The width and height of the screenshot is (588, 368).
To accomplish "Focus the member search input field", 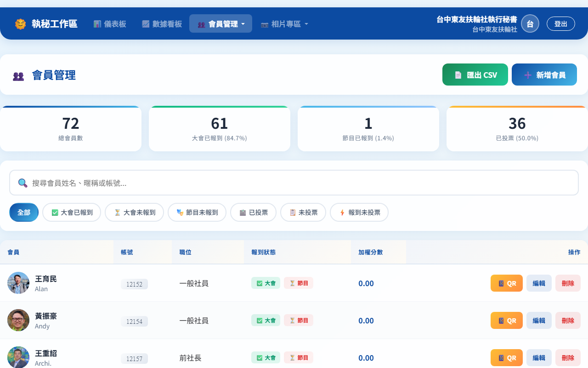I will click(x=303, y=183).
